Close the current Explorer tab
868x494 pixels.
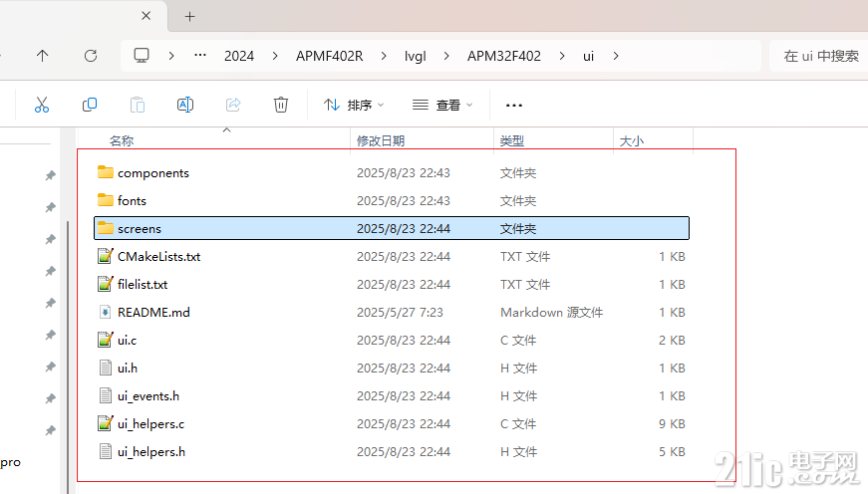[x=146, y=16]
